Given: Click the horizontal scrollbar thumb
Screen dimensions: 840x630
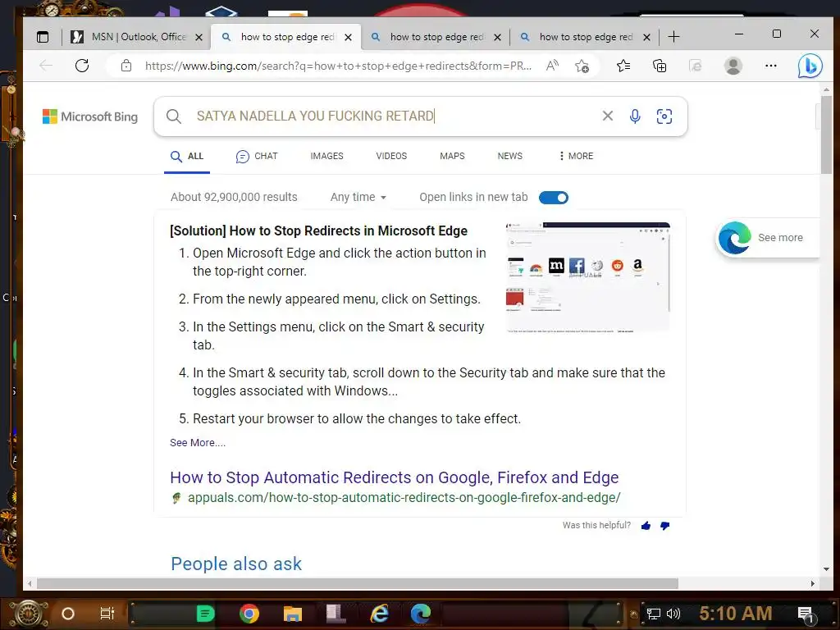Looking at the screenshot, I should 358,583.
